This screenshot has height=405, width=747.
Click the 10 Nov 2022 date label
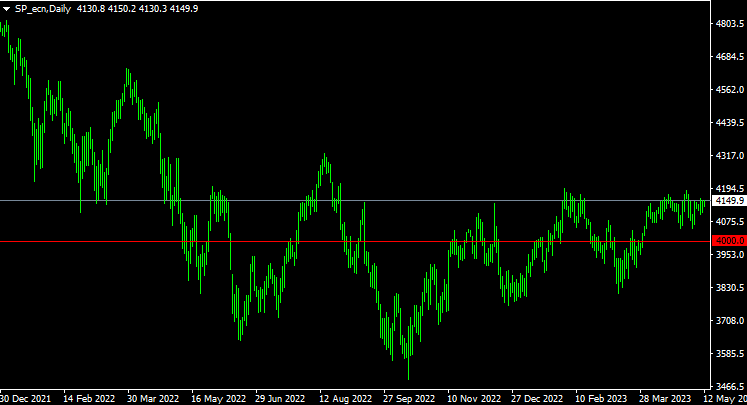pyautogui.click(x=474, y=398)
